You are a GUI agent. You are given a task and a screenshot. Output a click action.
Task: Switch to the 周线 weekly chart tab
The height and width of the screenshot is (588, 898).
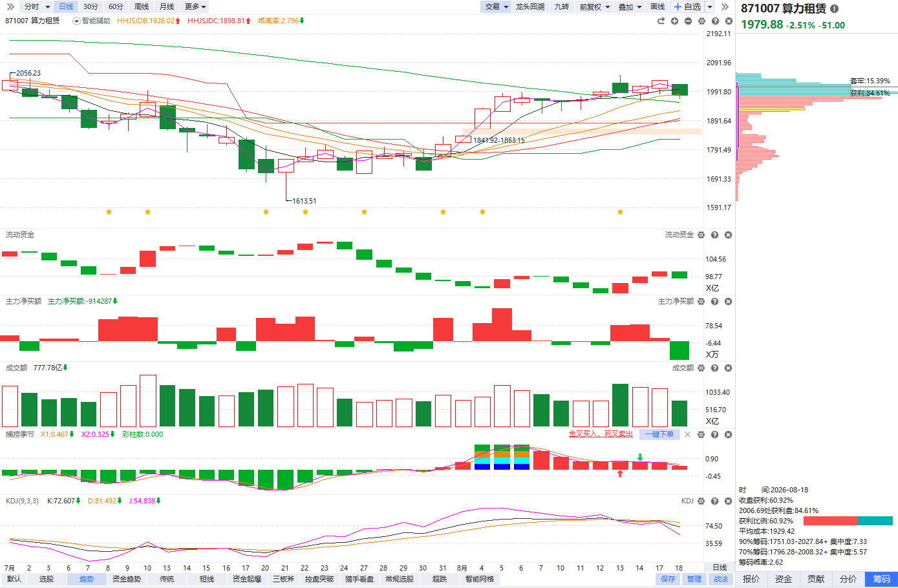click(142, 6)
